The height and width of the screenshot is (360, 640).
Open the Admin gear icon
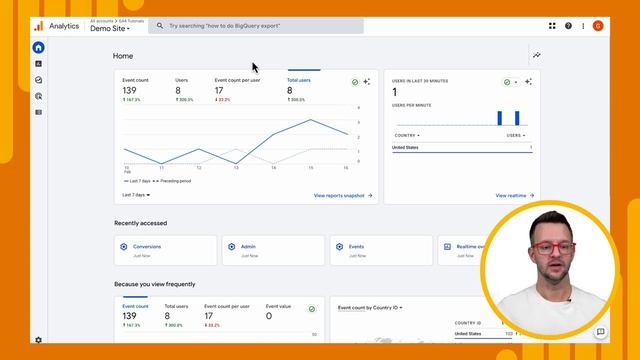(x=38, y=340)
